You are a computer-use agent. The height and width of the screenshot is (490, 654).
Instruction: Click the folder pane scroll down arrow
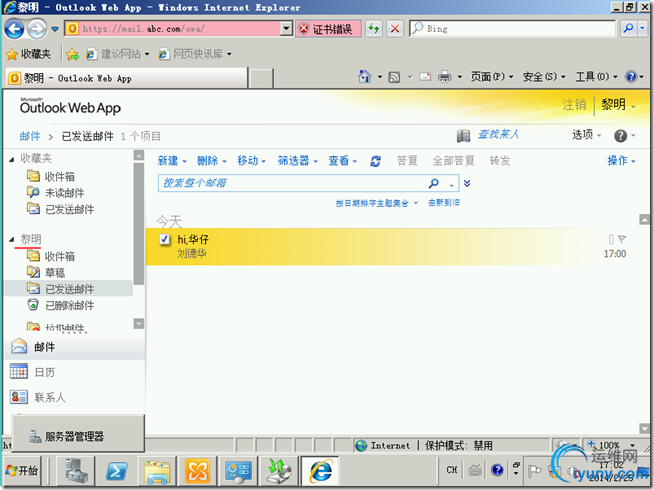pos(139,323)
